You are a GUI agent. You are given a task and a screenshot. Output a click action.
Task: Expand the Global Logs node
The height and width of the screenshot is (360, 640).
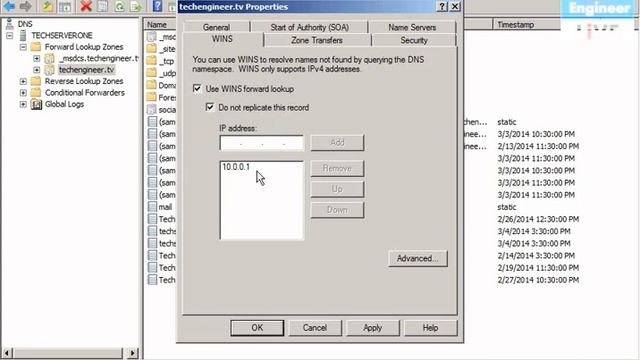pos(23,104)
